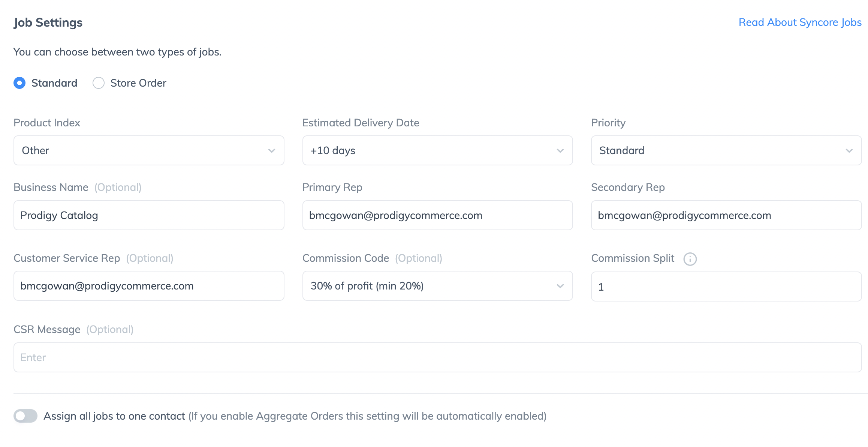The width and height of the screenshot is (868, 447).
Task: Click the Commission Split value field
Action: [726, 286]
